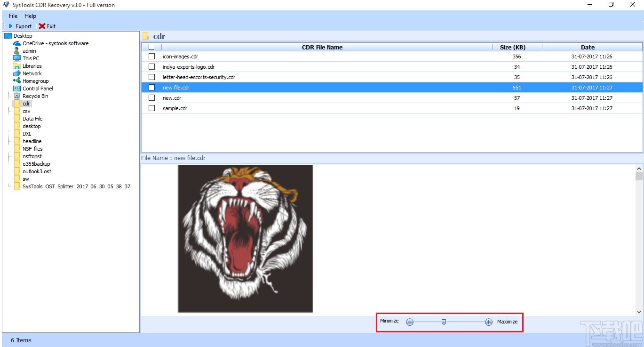Check the icon-images.cdr checkbox
Image resolution: width=644 pixels, height=347 pixels.
pos(151,56)
